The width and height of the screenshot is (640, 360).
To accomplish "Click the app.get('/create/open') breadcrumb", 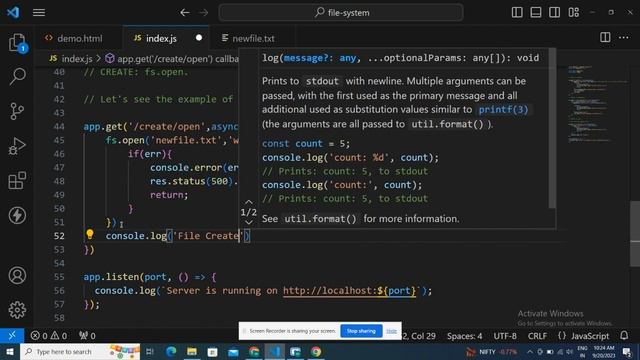I will (x=172, y=59).
